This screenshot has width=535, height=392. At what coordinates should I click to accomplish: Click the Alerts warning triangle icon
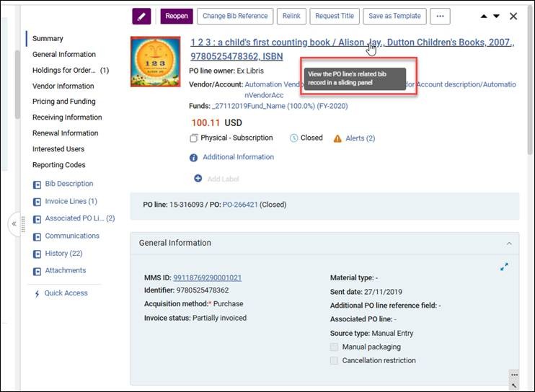click(337, 139)
